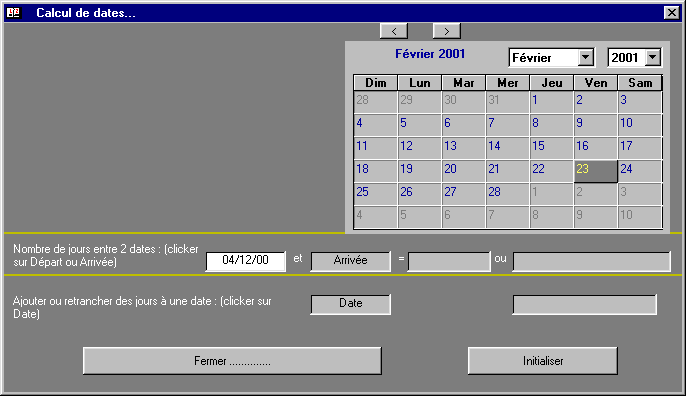
Task: Select day 20 in the calendar
Action: tap(463, 171)
